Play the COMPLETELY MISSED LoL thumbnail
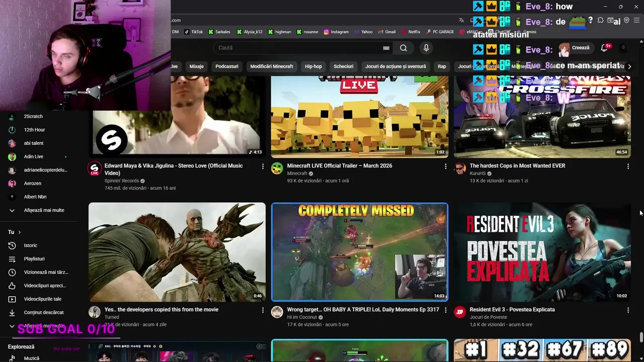The width and height of the screenshot is (644, 362). (359, 252)
